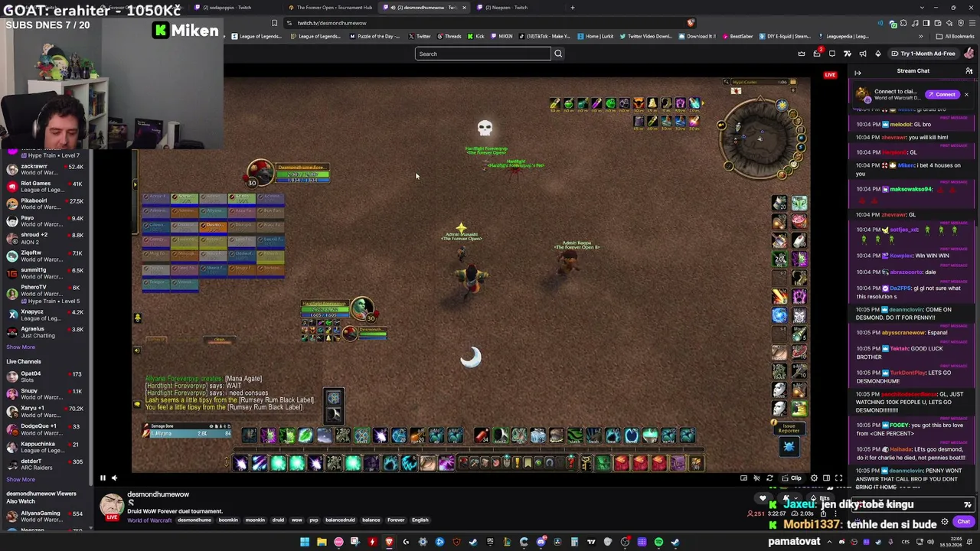Open the Get Bits icon in top bar

pos(878,54)
